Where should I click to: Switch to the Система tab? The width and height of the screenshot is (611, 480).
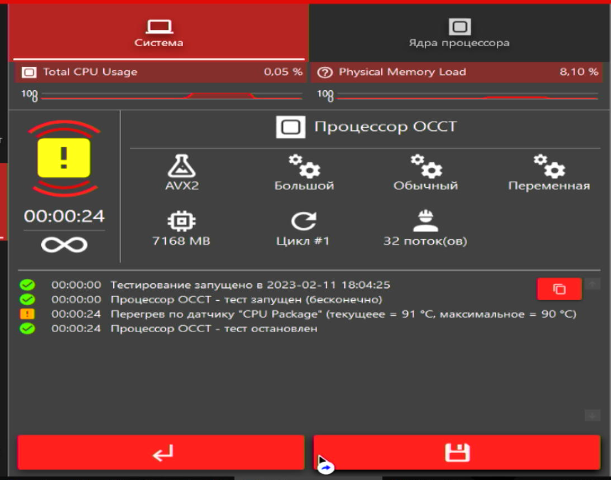[x=159, y=32]
